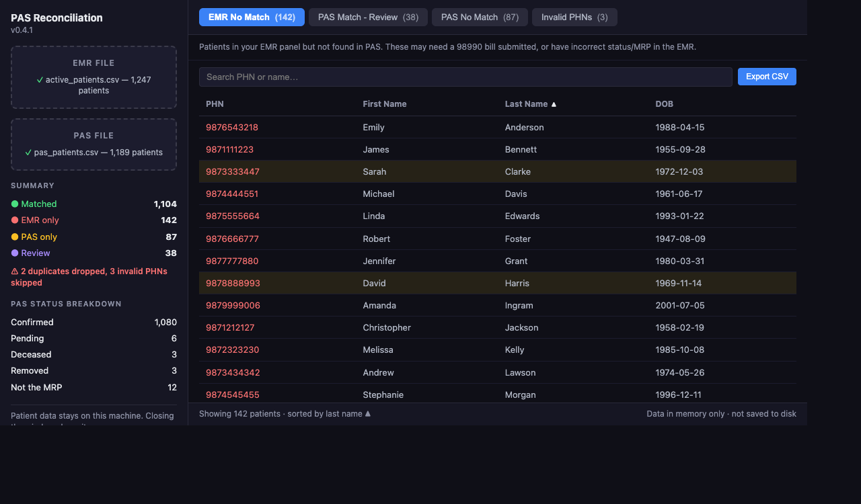The width and height of the screenshot is (861, 504).
Task: Click the DOB 2001-07-05 cell
Action: (680, 305)
